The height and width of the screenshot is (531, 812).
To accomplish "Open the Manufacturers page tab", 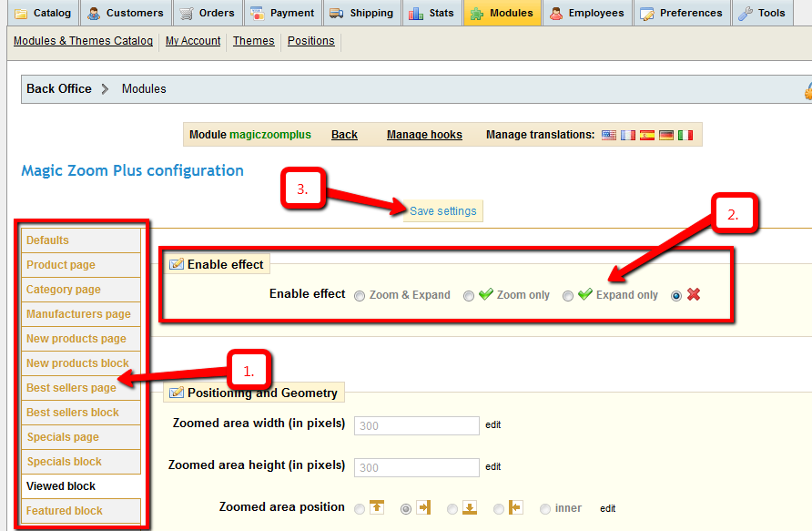I will click(x=81, y=314).
